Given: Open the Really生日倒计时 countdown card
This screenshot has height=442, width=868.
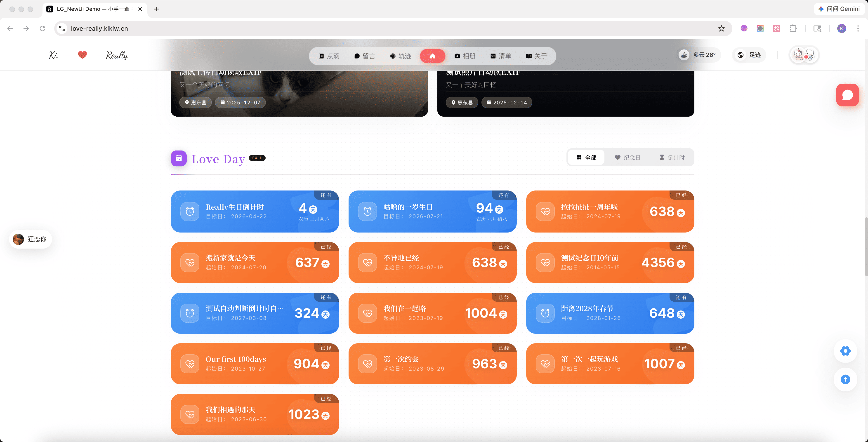Looking at the screenshot, I should (255, 212).
